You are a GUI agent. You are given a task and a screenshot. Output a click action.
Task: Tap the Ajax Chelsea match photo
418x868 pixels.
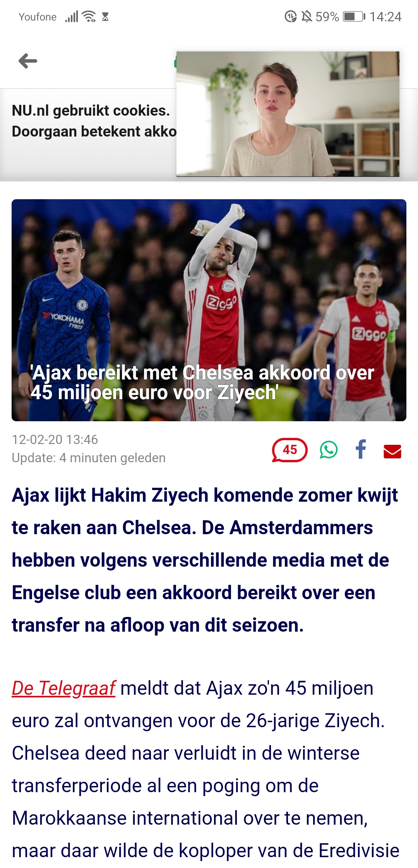pyautogui.click(x=209, y=310)
